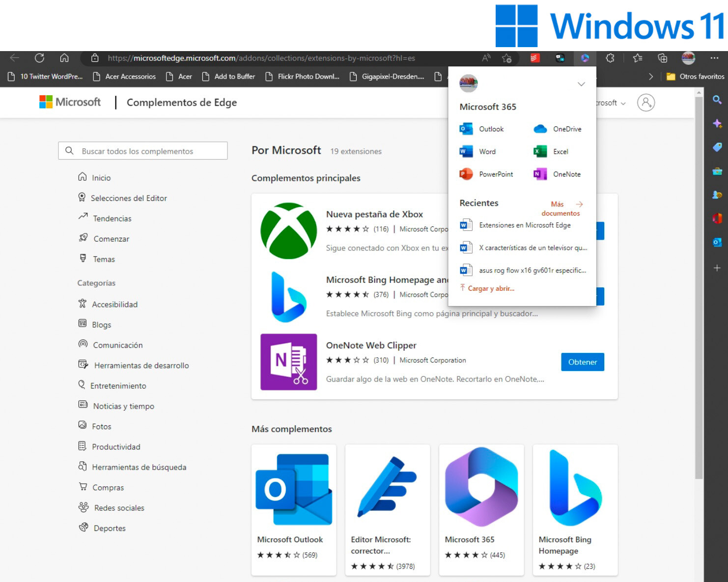Expand the Microsoft dropdown near the profile
The image size is (728, 582).
tap(623, 103)
